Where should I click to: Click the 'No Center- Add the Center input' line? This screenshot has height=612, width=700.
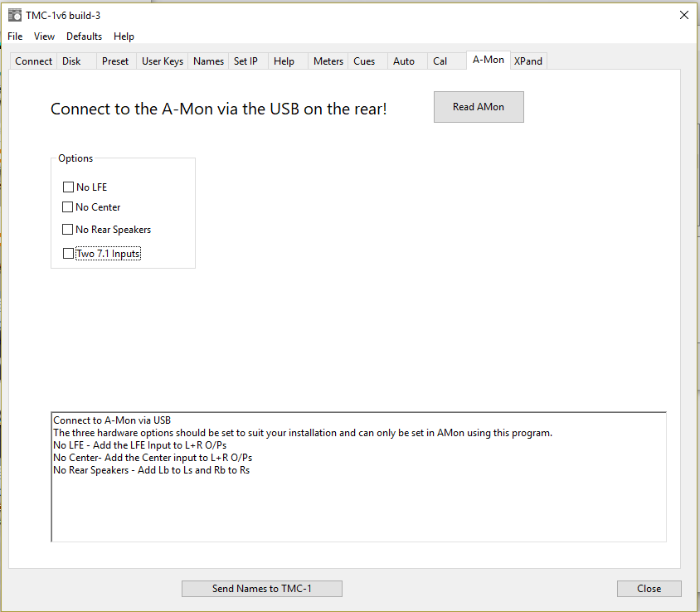(153, 458)
